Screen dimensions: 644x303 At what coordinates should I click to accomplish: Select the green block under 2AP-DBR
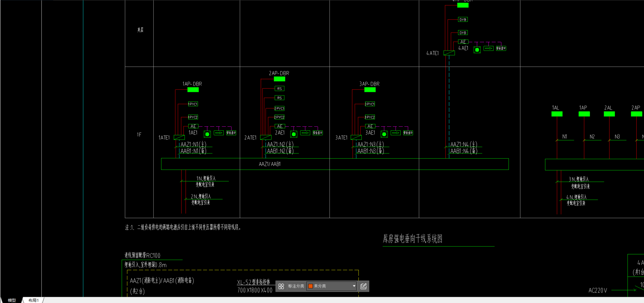280,79
